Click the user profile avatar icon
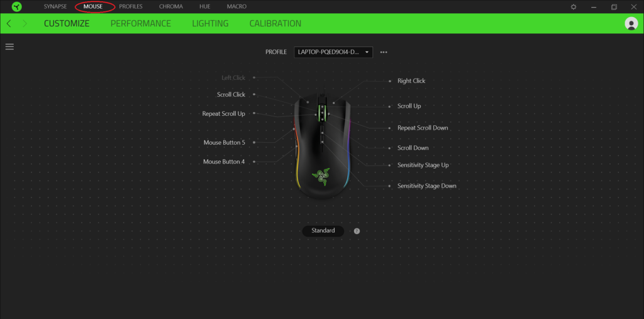 (x=631, y=24)
